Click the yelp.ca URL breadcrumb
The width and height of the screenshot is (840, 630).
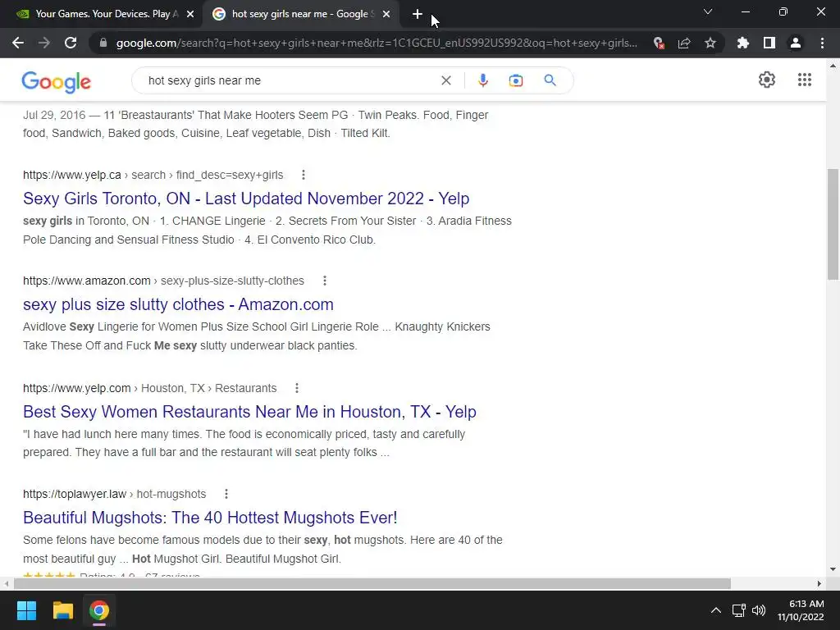tap(153, 175)
